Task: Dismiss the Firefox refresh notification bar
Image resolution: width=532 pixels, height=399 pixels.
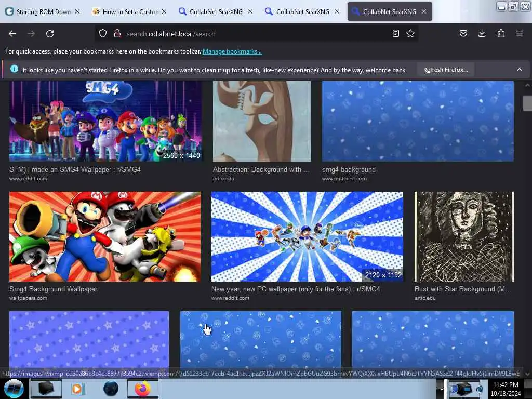Action: click(x=520, y=69)
